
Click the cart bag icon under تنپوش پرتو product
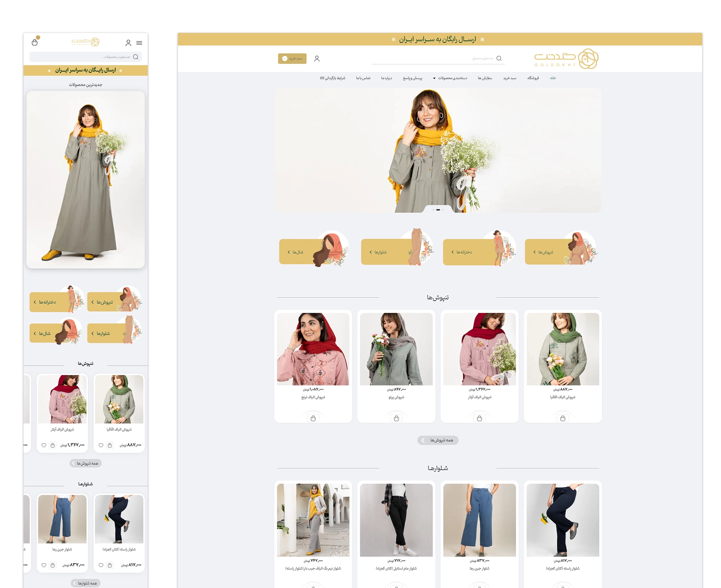click(x=396, y=418)
